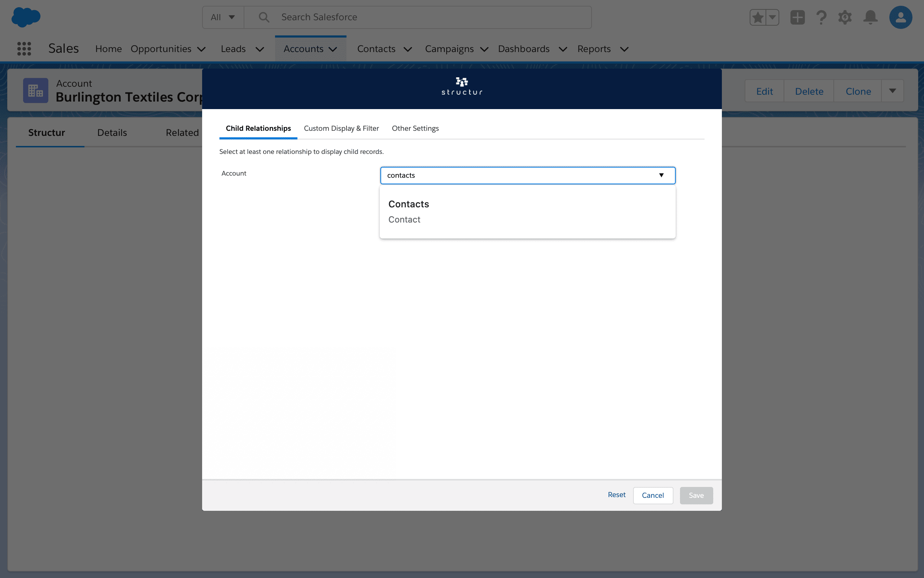This screenshot has height=578, width=924.
Task: Open the Setup gear icon
Action: point(845,17)
